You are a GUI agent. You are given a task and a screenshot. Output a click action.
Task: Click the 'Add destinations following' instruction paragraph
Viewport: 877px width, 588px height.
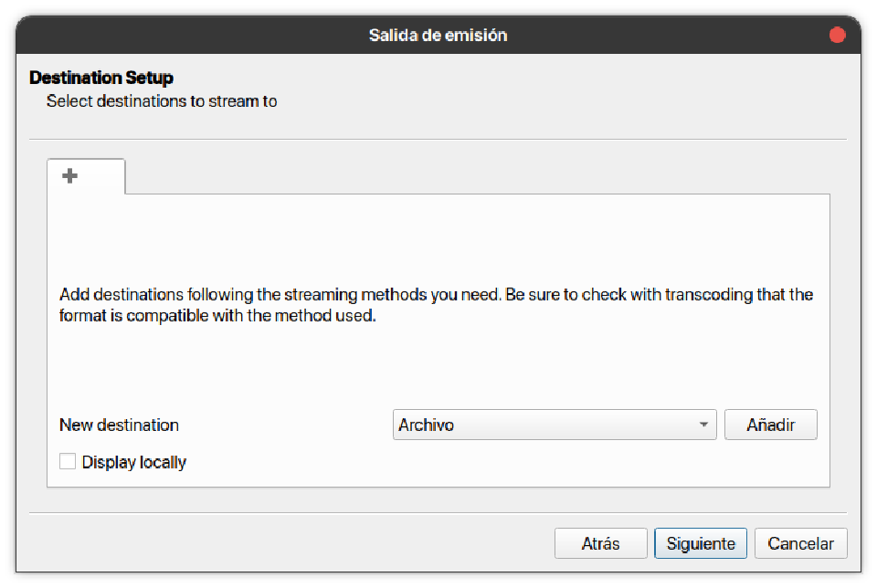click(x=436, y=307)
